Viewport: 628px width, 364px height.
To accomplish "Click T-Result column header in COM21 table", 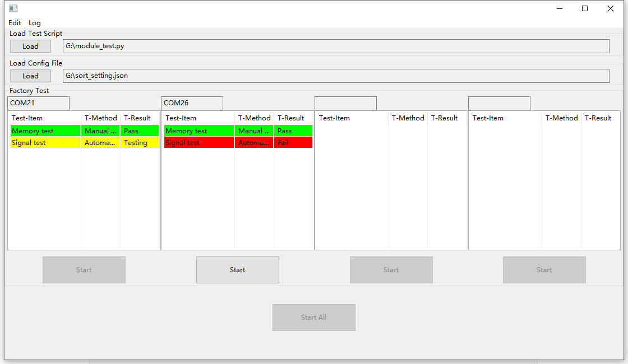I will (137, 118).
